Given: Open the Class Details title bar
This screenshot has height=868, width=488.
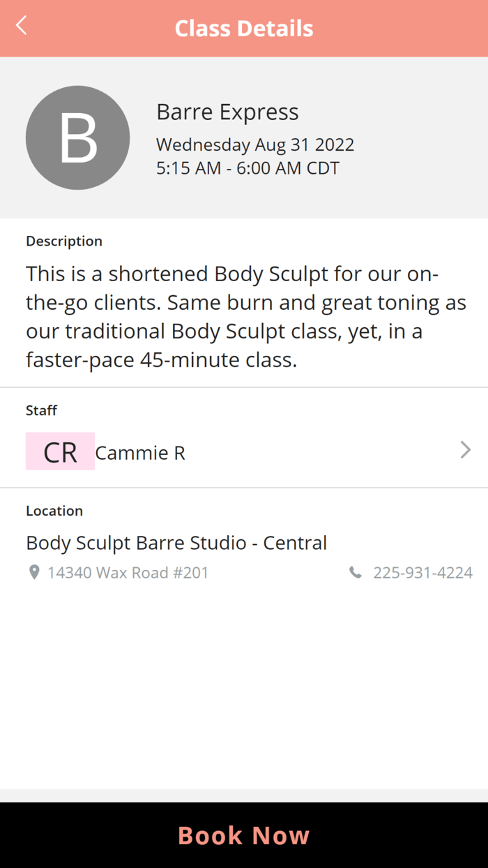Looking at the screenshot, I should click(x=243, y=28).
